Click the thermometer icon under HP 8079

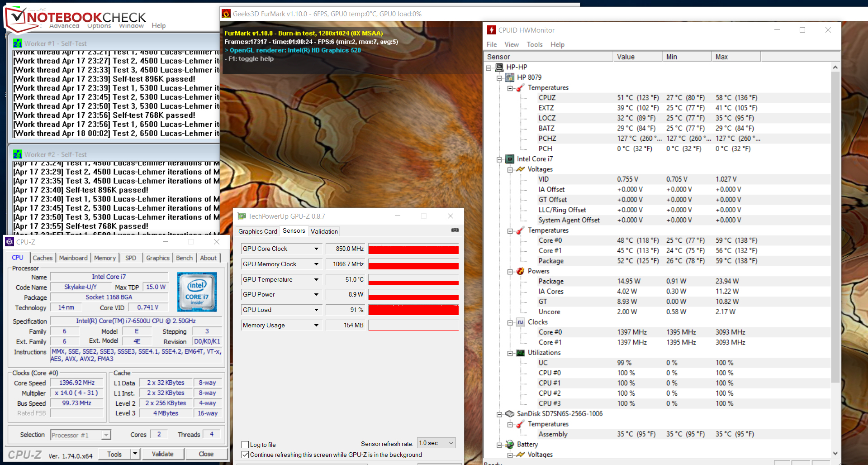tap(520, 88)
